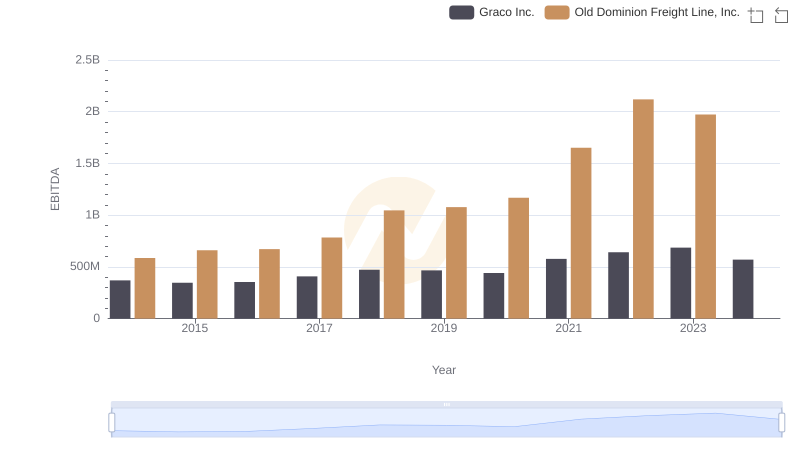Select the Graco bar for 2017
The image size is (800, 461).
(307, 297)
